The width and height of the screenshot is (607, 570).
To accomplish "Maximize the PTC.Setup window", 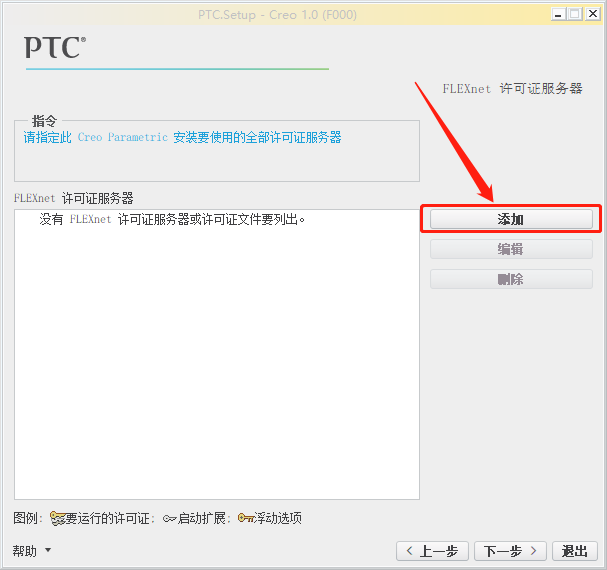I will click(575, 15).
